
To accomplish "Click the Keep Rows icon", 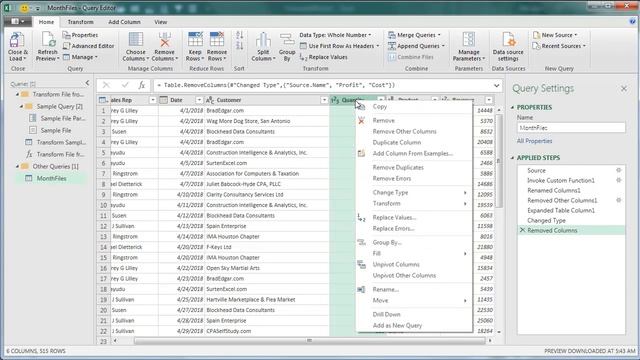I will [195, 40].
